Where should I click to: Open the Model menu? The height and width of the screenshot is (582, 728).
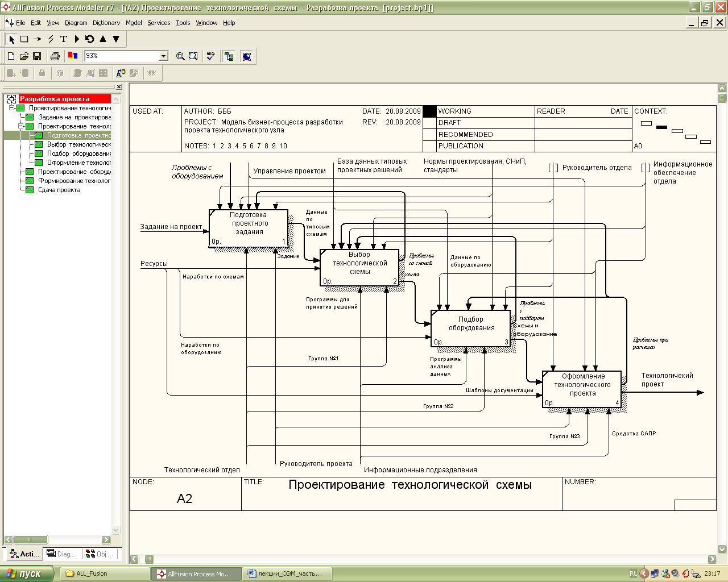[x=134, y=23]
